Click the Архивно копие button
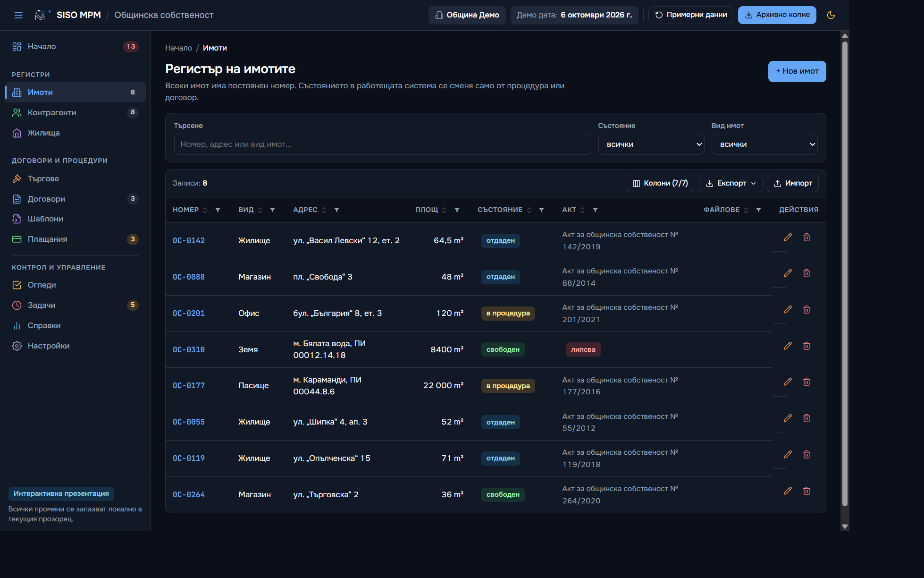Viewport: 924px width, 578px height. (777, 15)
